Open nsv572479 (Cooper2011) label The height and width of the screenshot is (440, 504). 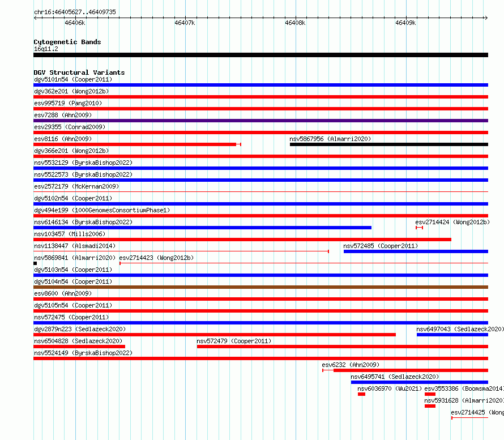[234, 341]
